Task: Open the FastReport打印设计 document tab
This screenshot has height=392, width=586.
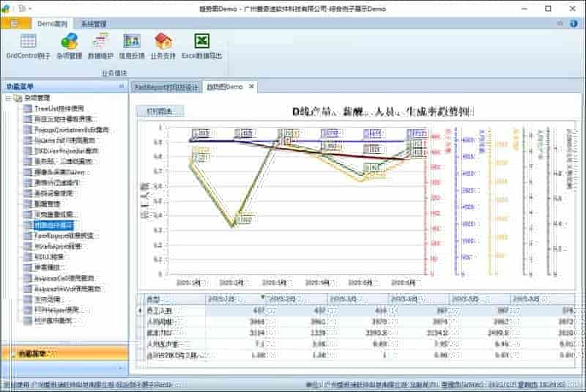Action: click(166, 87)
